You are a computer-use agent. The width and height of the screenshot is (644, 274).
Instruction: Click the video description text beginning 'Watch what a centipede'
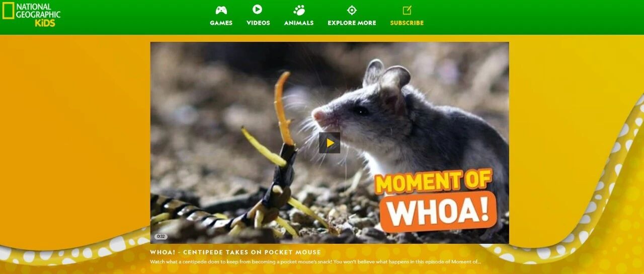(315, 262)
